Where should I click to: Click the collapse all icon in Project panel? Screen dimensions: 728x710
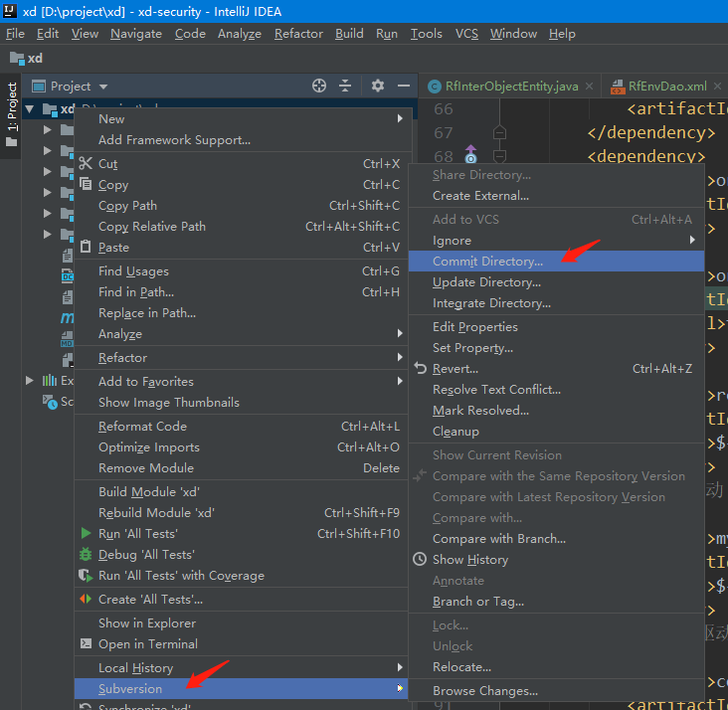pyautogui.click(x=345, y=86)
